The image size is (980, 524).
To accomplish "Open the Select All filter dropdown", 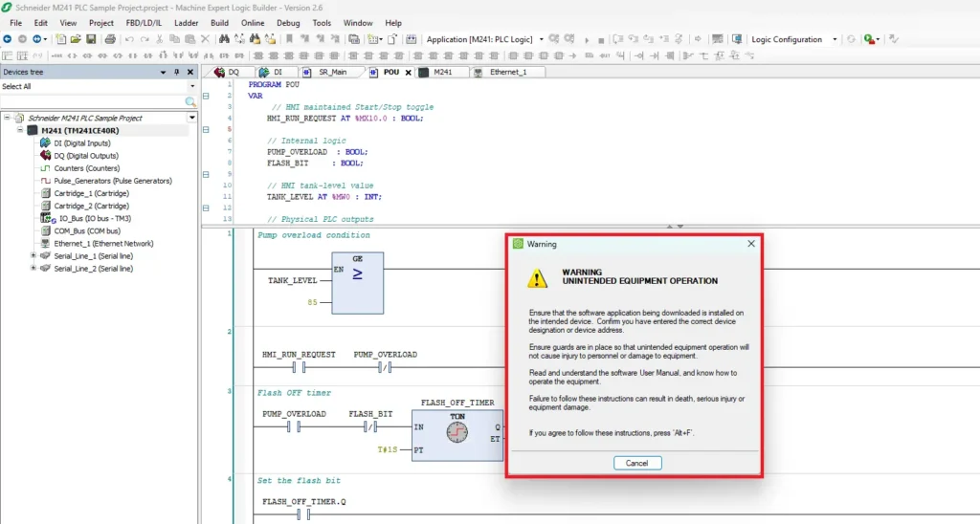I will [191, 86].
